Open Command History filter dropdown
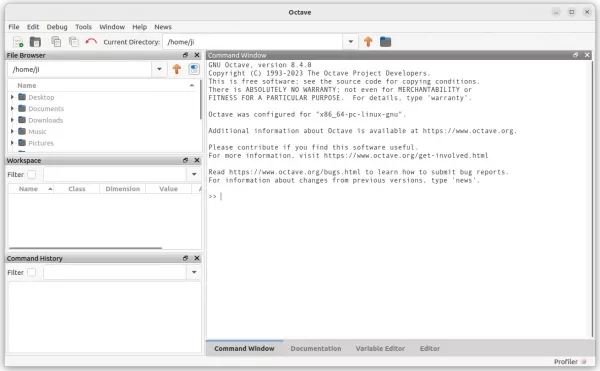600x371 pixels. (194, 272)
